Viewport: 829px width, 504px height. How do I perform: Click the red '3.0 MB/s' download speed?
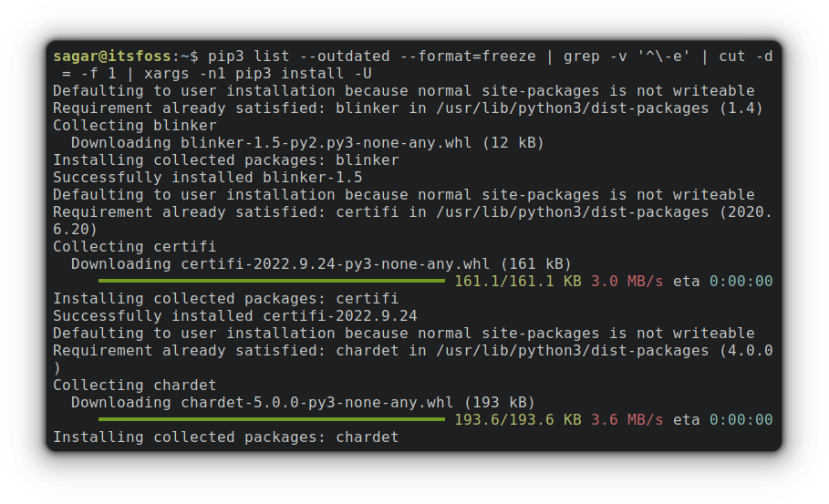coord(627,282)
